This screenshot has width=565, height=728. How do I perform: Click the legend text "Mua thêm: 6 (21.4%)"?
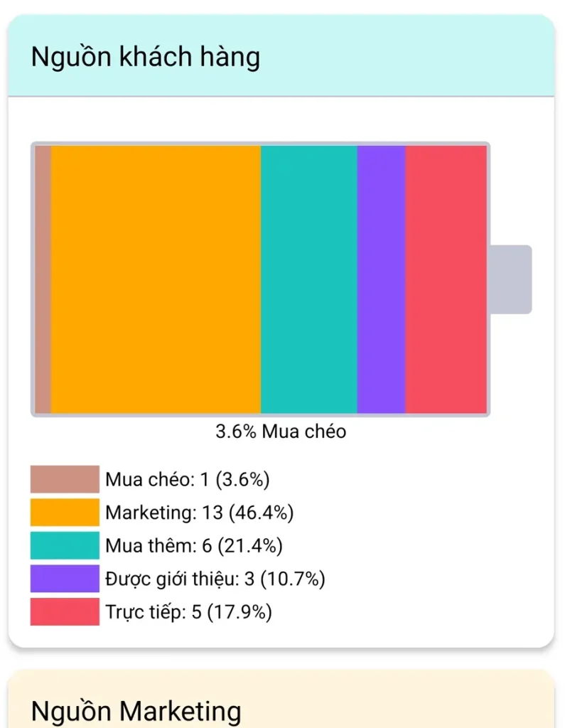coord(194,546)
